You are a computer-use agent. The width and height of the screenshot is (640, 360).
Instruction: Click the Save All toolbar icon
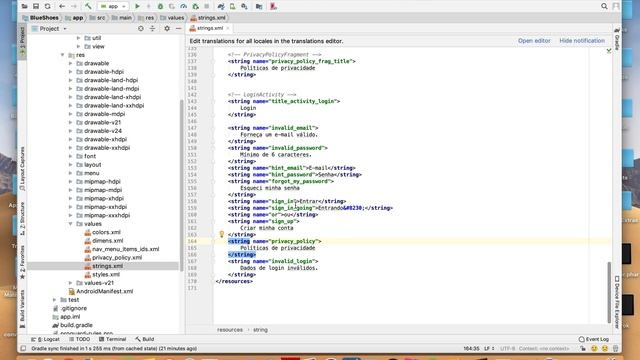(36, 6)
